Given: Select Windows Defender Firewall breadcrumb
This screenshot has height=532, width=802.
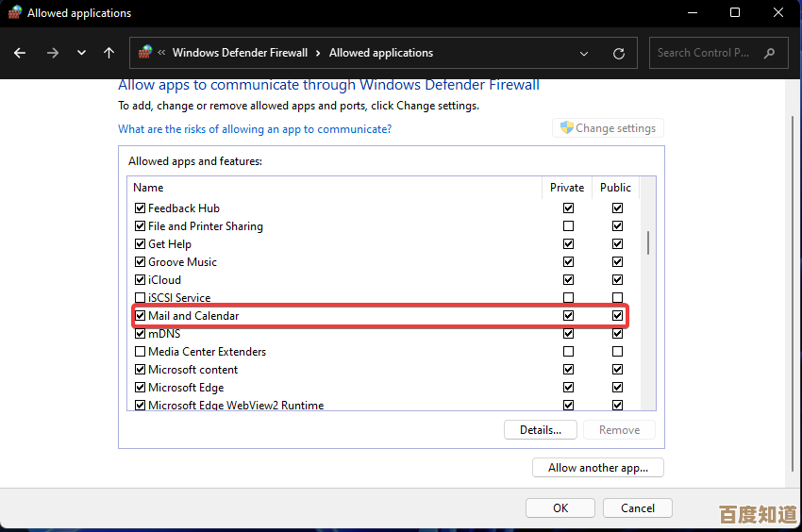Looking at the screenshot, I should pos(241,53).
